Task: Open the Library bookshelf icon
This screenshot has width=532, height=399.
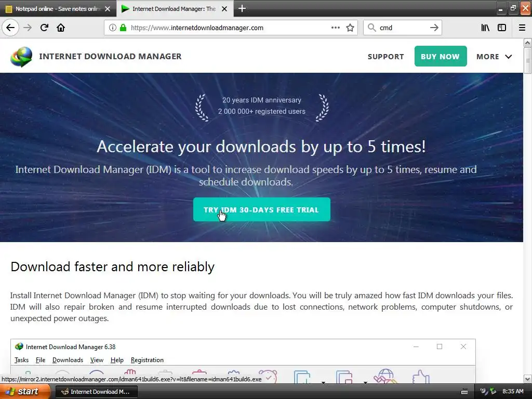Action: point(485,28)
